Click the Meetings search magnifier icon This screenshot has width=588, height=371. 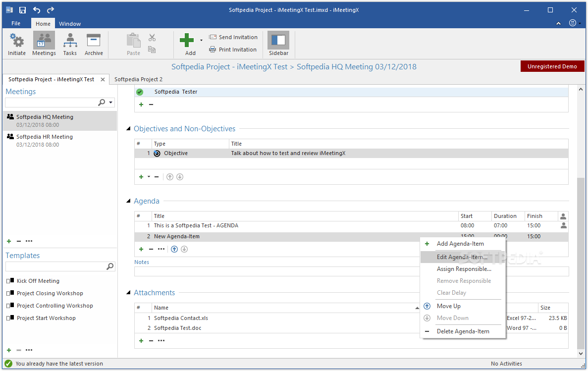click(102, 103)
